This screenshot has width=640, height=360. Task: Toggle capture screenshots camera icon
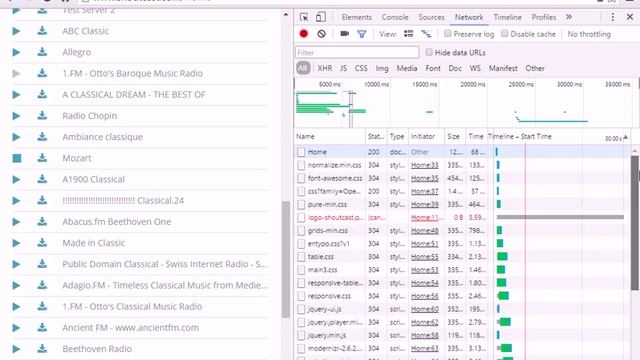point(344,34)
